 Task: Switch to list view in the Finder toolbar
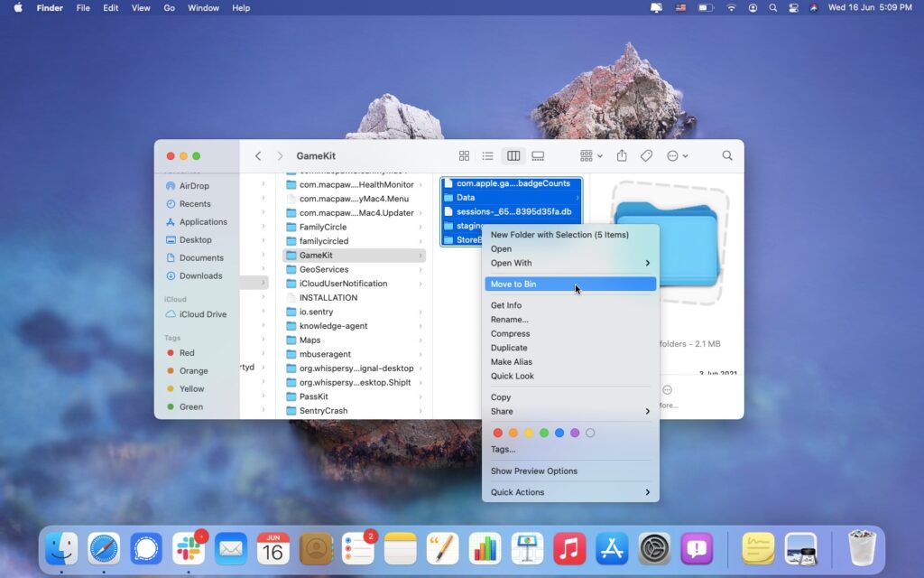click(487, 155)
